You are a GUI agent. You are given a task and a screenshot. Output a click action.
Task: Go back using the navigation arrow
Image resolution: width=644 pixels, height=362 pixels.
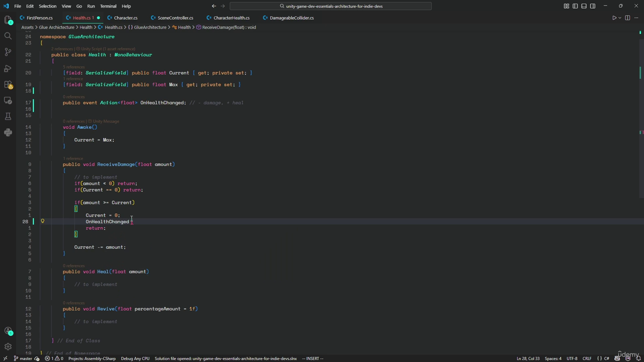click(x=214, y=6)
